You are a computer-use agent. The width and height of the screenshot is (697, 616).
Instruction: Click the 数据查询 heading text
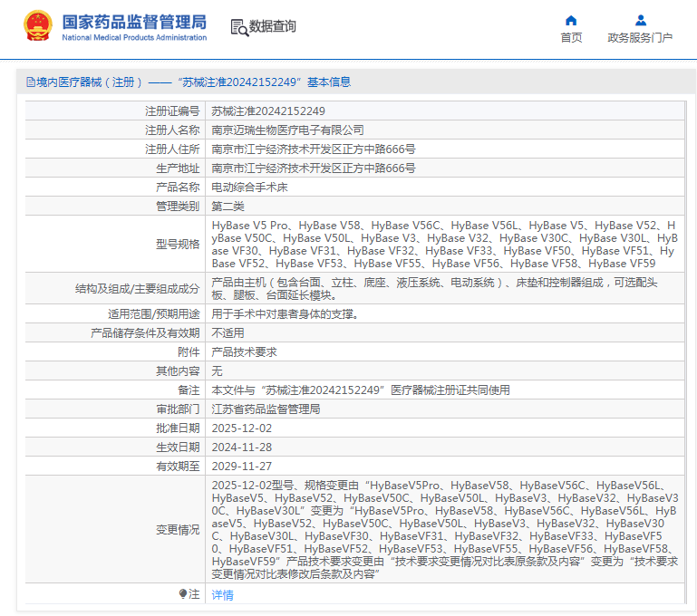pos(273,26)
